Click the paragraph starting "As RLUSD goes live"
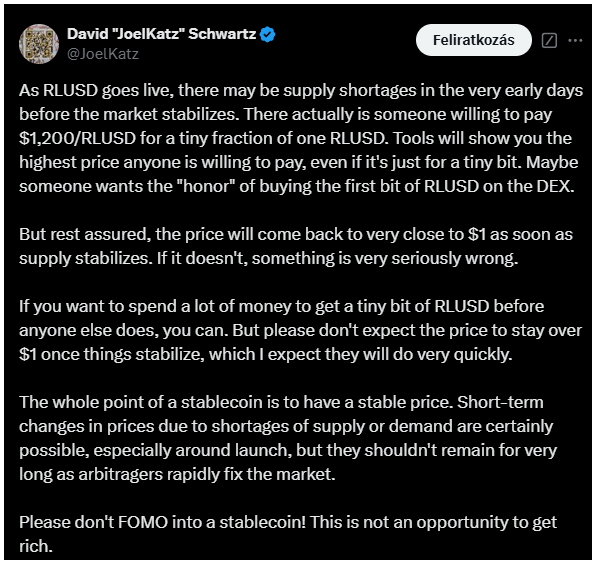The height and width of the screenshot is (564, 596). click(x=301, y=138)
